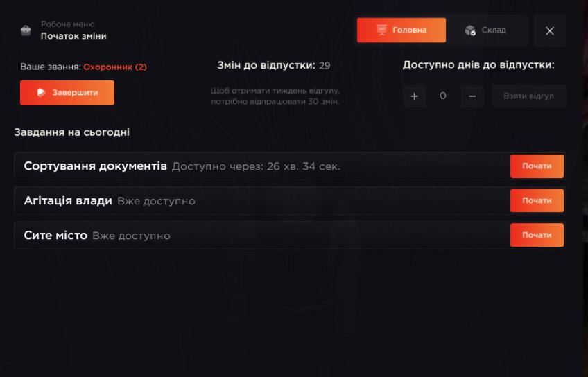Viewport: 588px width, 377px height.
Task: Decrease vacation days with minus button
Action: click(472, 96)
